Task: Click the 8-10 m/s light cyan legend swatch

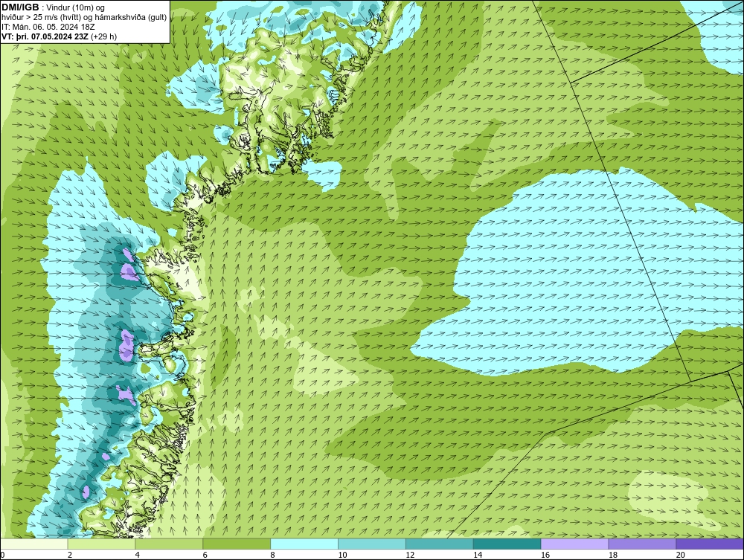Action: click(304, 544)
